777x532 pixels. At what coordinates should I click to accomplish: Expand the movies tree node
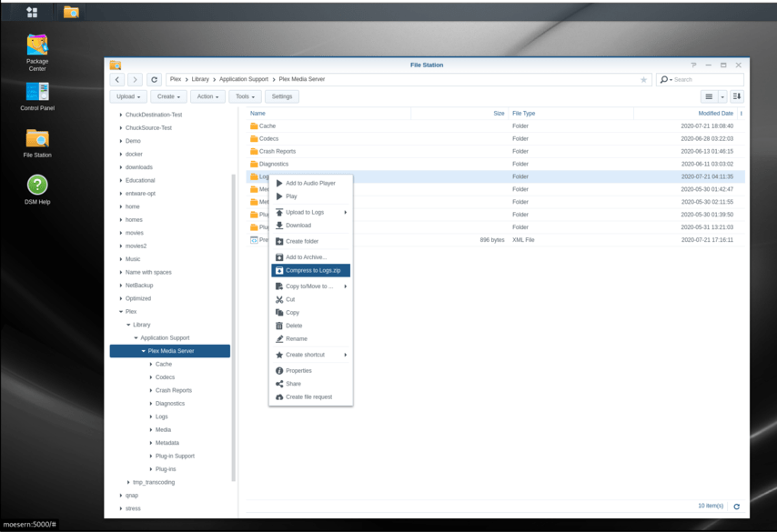120,233
